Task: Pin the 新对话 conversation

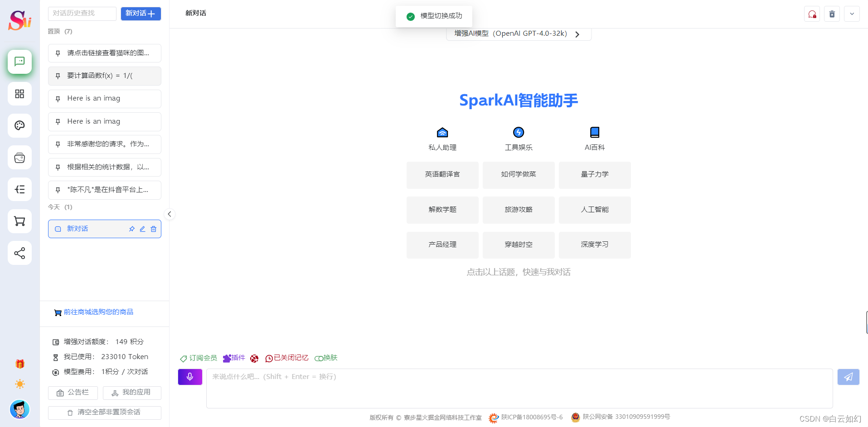Action: [x=131, y=229]
